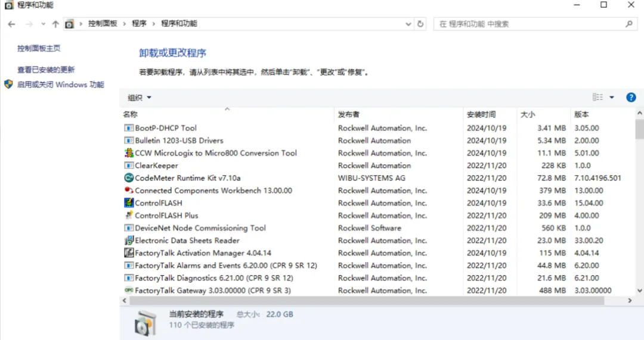
Task: Click 程序 in the breadcrumb path
Action: (139, 24)
